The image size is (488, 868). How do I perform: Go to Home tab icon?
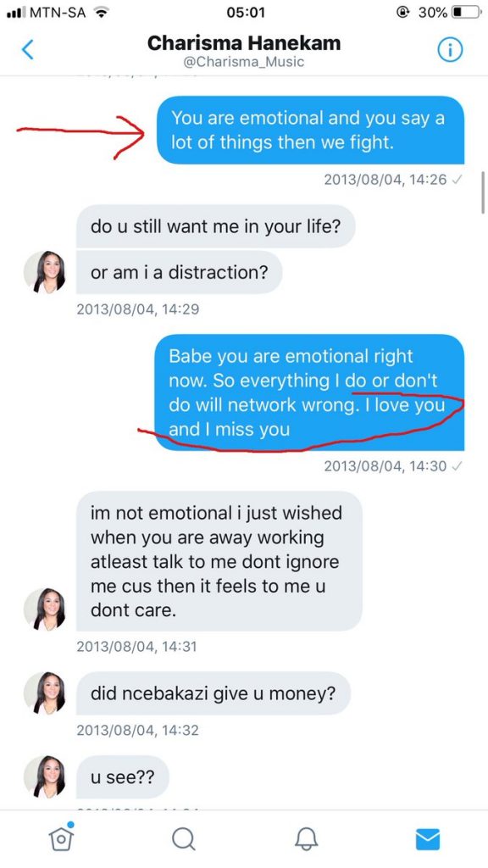61,837
